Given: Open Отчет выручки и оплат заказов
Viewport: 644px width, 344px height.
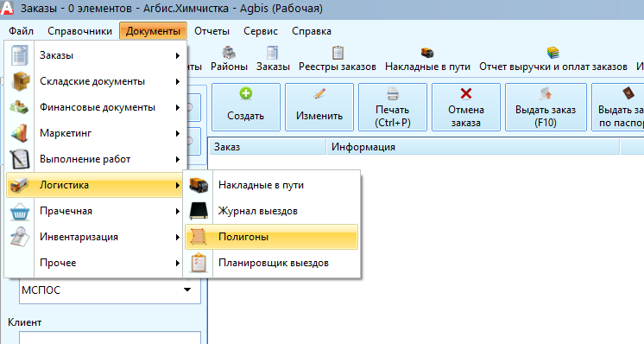Looking at the screenshot, I should click(x=552, y=59).
